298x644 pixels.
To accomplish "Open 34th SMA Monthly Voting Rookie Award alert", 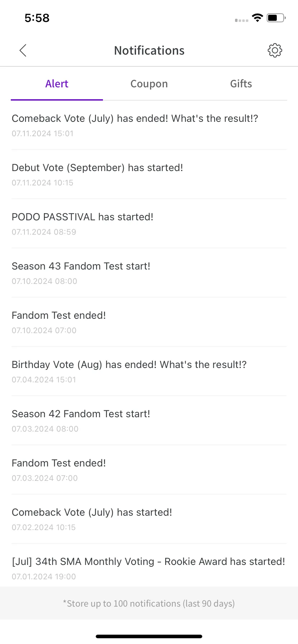I will tap(148, 567).
